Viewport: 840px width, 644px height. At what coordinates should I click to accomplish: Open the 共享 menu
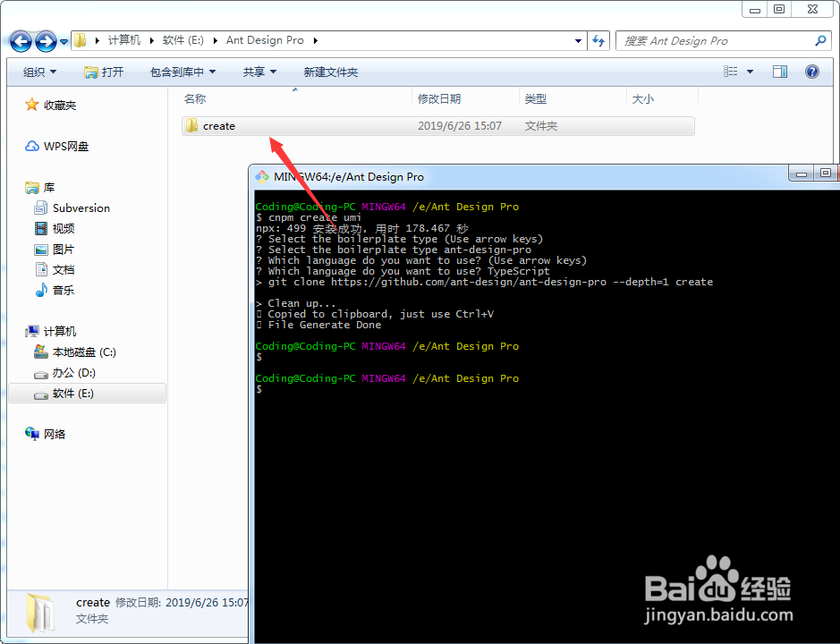(259, 72)
